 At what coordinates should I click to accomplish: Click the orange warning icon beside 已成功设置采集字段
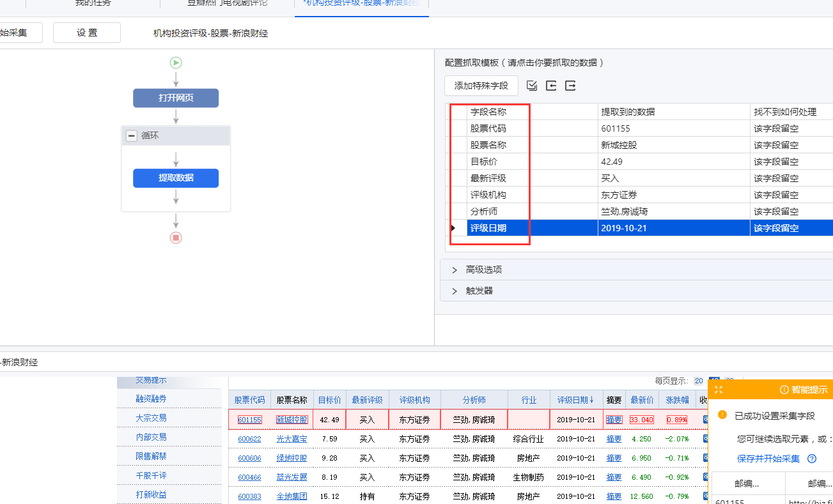(x=722, y=415)
